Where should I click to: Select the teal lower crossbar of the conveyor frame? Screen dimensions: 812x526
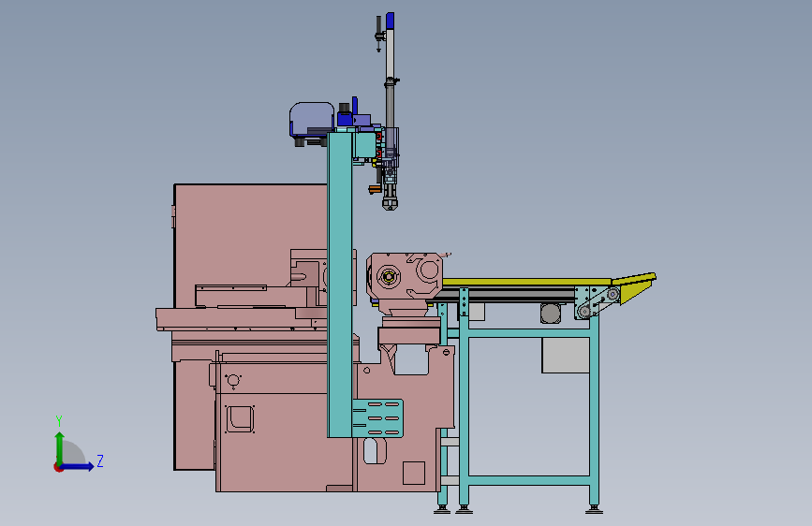click(x=529, y=480)
